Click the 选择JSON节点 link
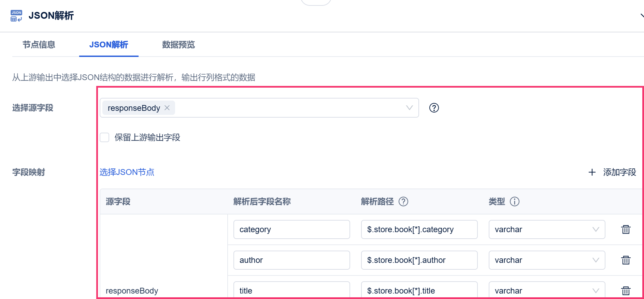The width and height of the screenshot is (644, 299). (x=127, y=172)
